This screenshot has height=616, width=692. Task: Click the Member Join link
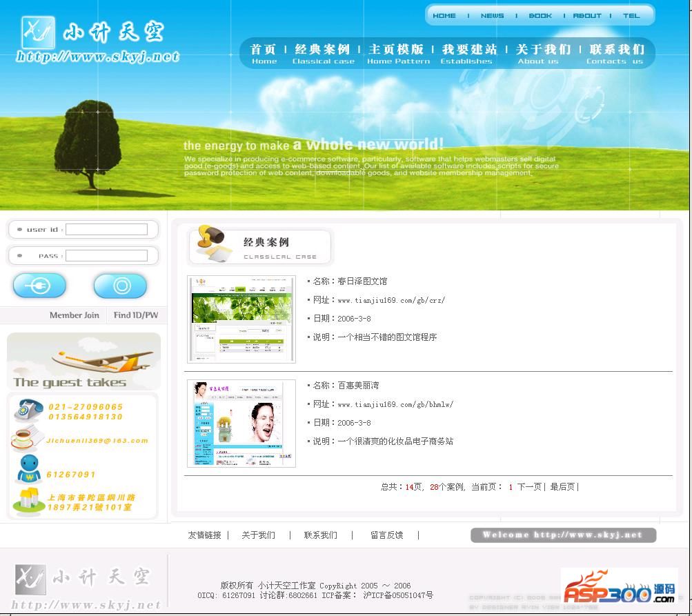click(x=74, y=315)
